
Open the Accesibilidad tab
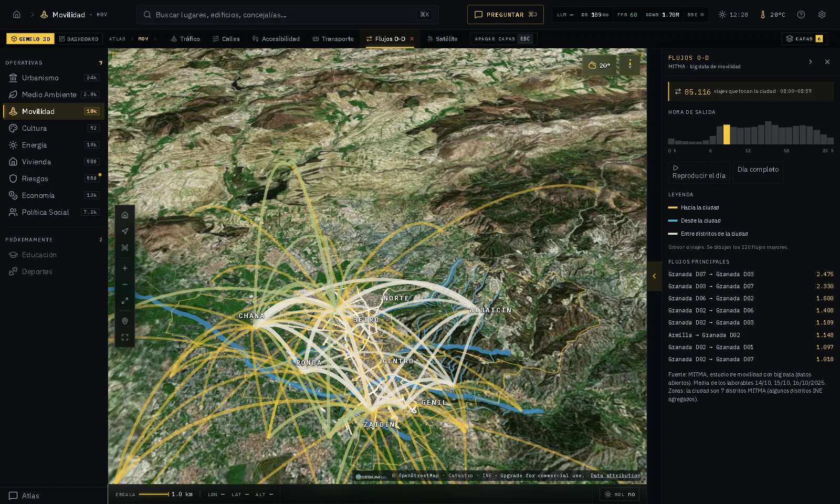pos(276,39)
